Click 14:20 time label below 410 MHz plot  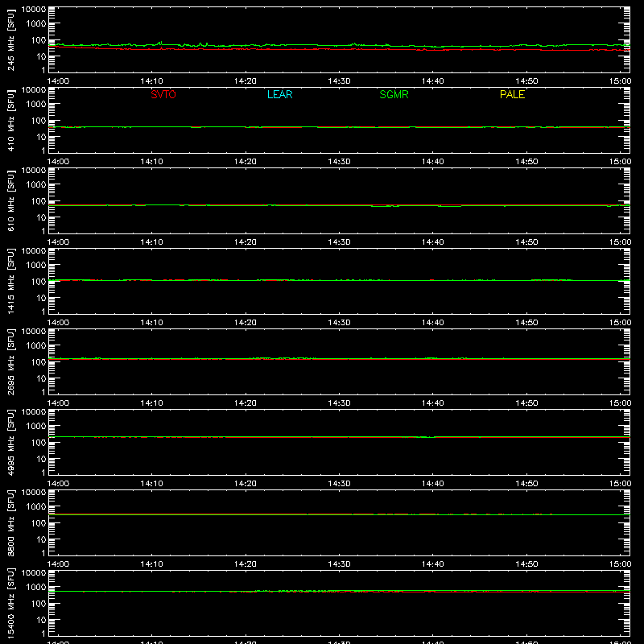click(x=246, y=162)
